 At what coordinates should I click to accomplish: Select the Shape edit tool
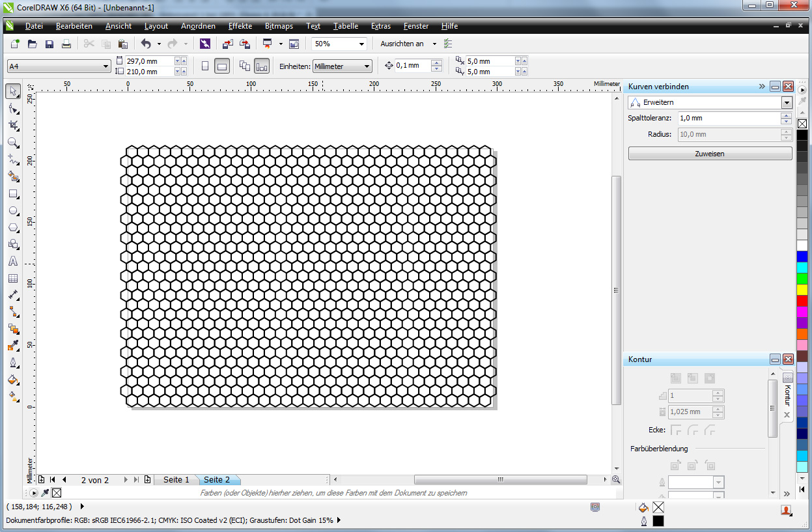click(x=13, y=108)
